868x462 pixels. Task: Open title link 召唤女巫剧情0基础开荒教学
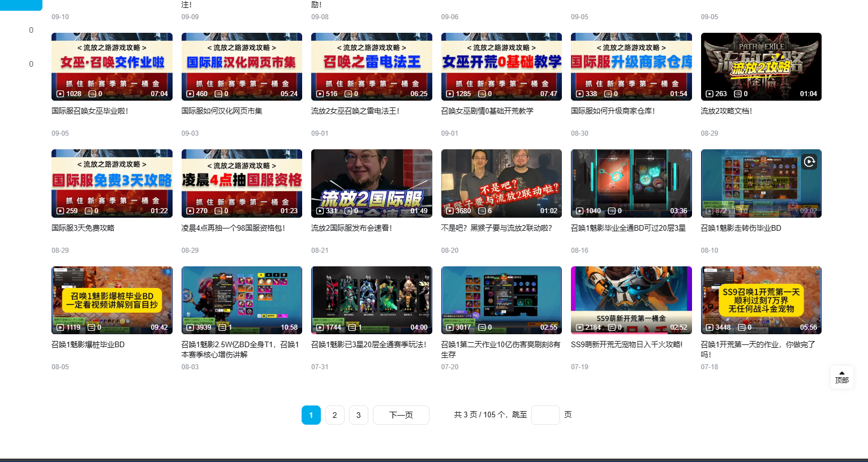487,111
